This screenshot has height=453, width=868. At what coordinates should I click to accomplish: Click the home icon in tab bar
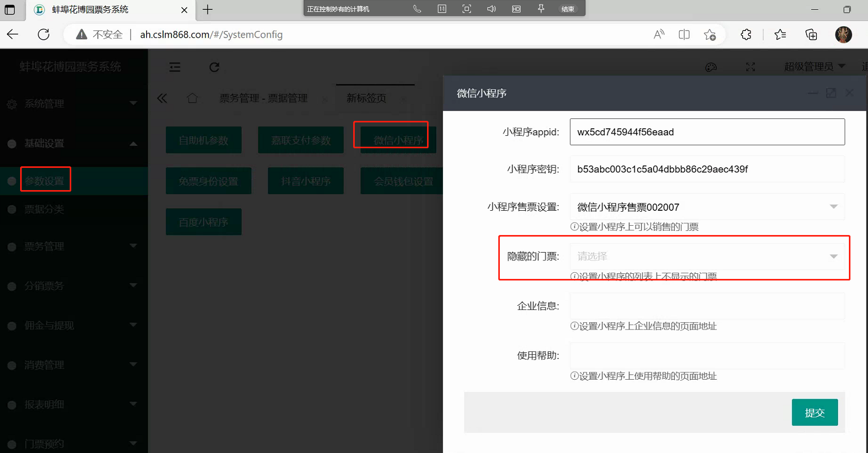[x=192, y=98]
